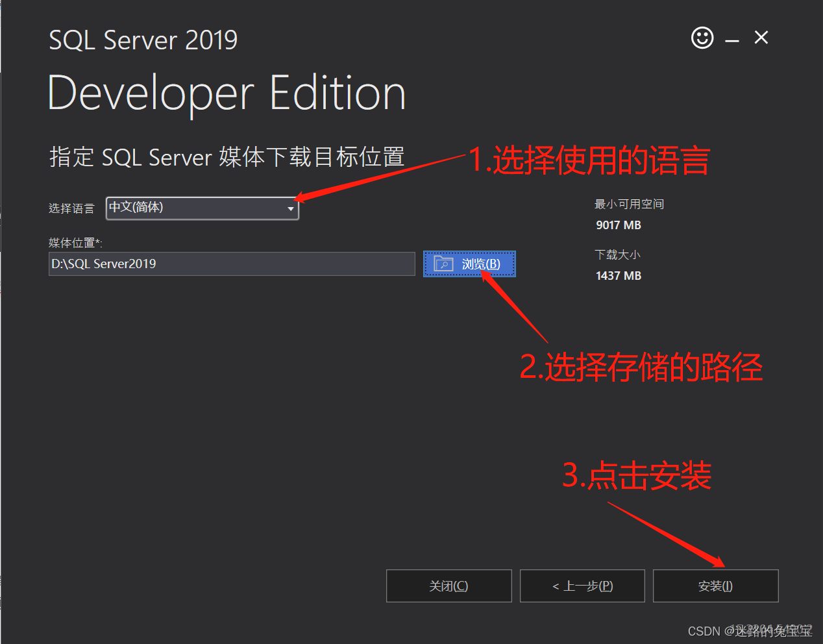Click the 选择语言 label
This screenshot has height=644, width=823.
click(x=71, y=208)
